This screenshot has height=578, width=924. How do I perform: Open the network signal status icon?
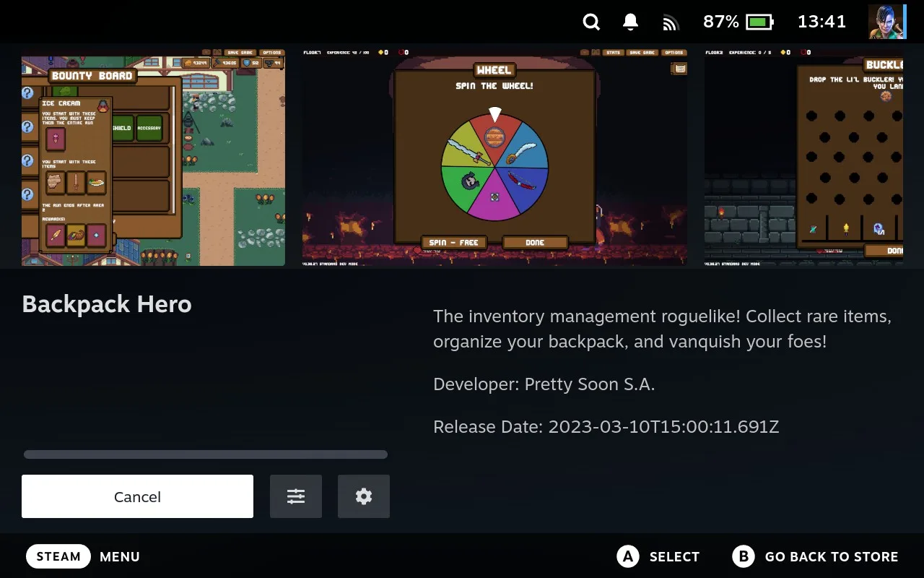(671, 23)
